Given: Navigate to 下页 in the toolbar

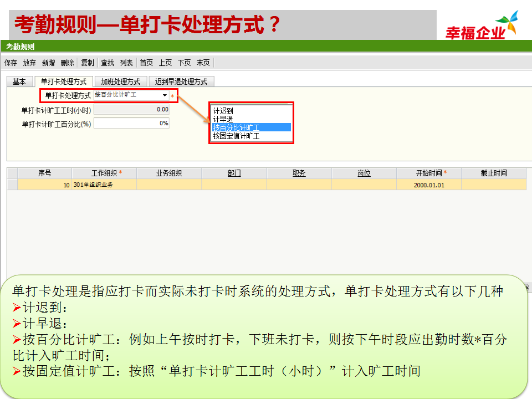Looking at the screenshot, I should pyautogui.click(x=184, y=63).
